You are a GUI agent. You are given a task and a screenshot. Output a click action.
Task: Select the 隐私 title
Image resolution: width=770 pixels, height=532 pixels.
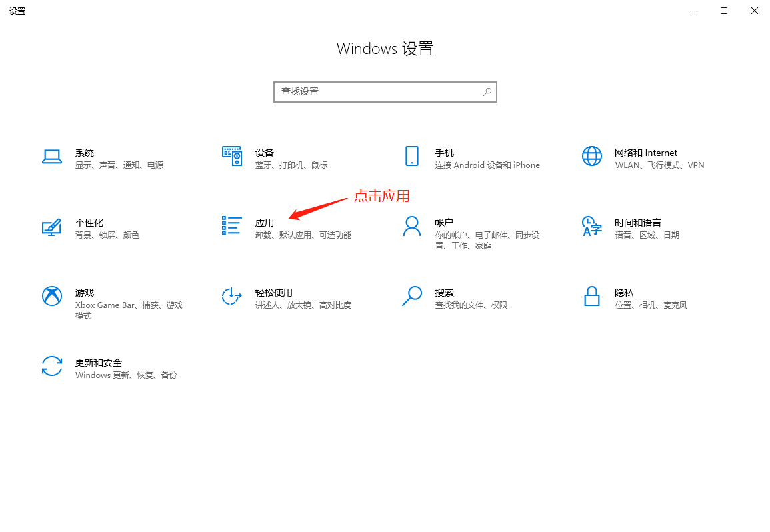624,293
